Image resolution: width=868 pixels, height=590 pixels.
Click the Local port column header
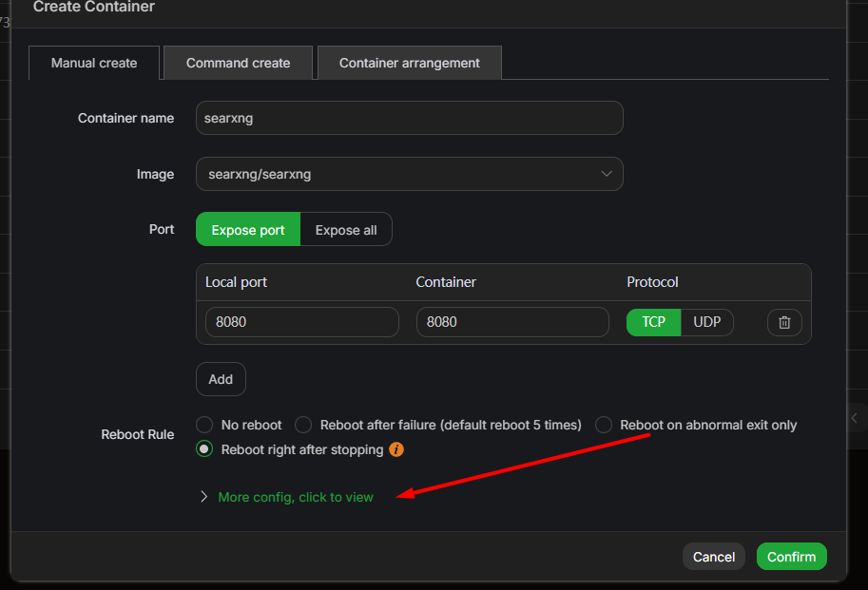236,282
